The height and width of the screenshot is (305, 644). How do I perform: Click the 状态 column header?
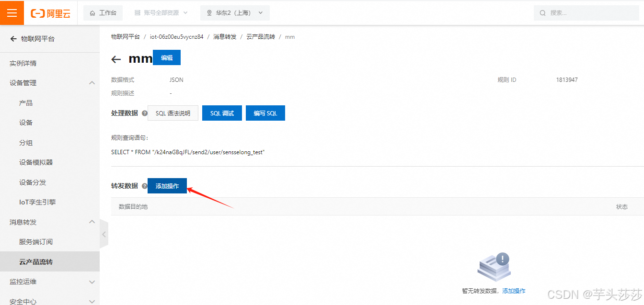point(622,206)
